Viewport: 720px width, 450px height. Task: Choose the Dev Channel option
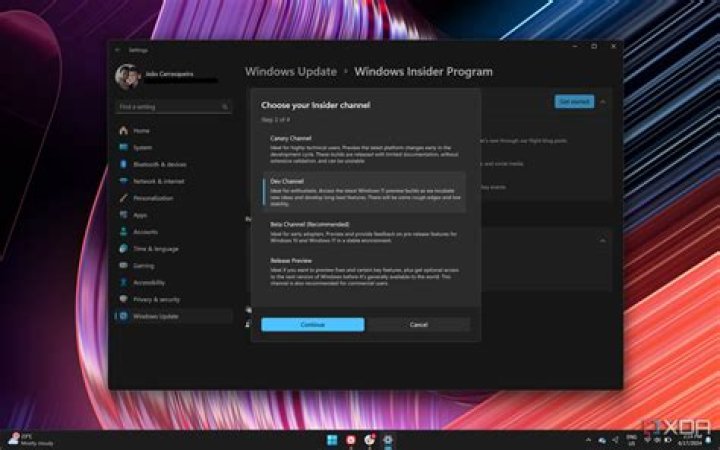[365, 192]
